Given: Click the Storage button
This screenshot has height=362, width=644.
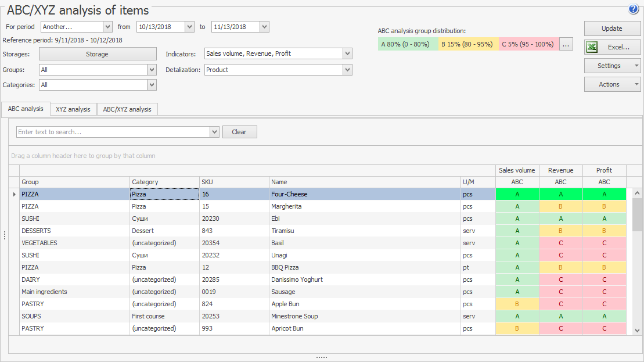Looking at the screenshot, I should click(x=98, y=54).
